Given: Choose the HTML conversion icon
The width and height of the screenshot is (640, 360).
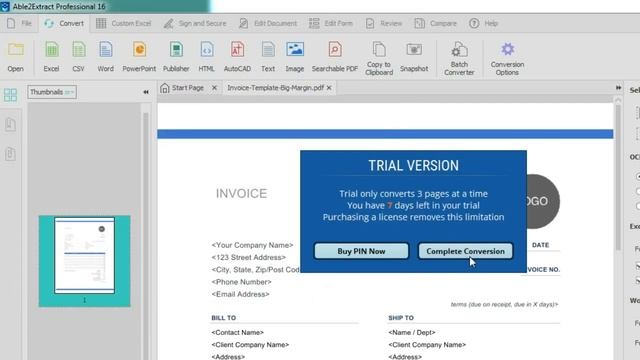Looking at the screenshot, I should (207, 57).
